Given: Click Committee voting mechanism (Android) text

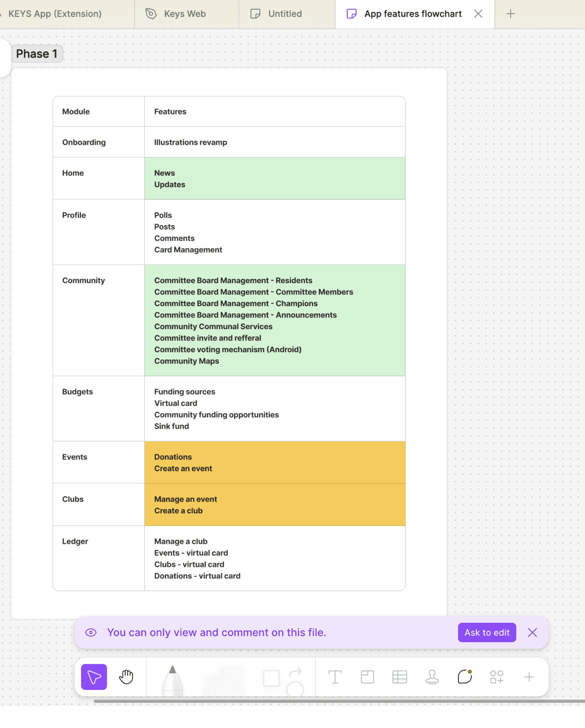Looking at the screenshot, I should point(228,349).
